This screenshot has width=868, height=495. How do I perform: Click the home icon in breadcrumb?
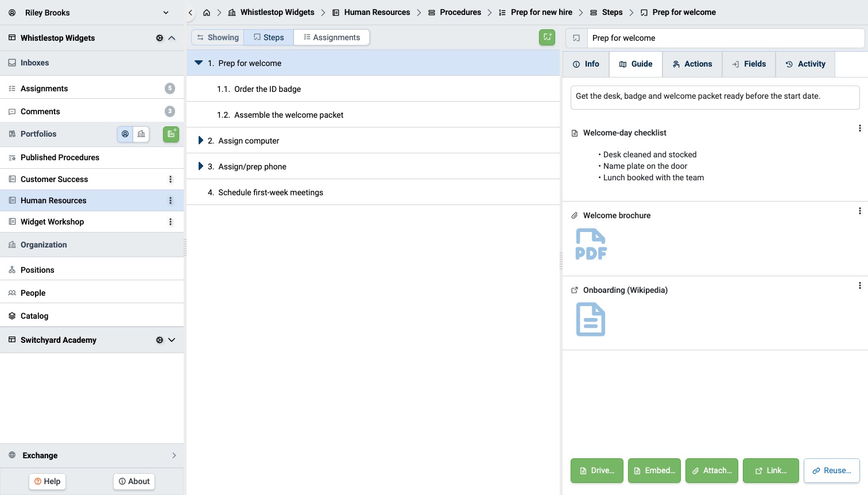pyautogui.click(x=207, y=13)
